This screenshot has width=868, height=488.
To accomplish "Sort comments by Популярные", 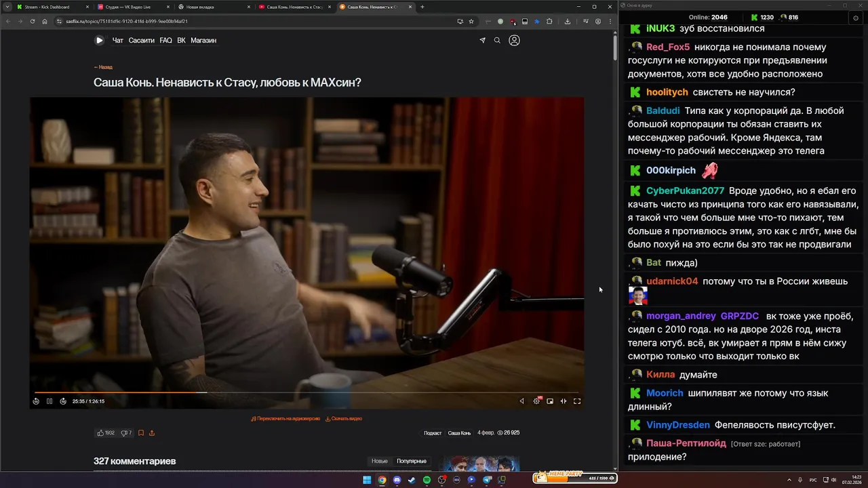I will tap(412, 461).
